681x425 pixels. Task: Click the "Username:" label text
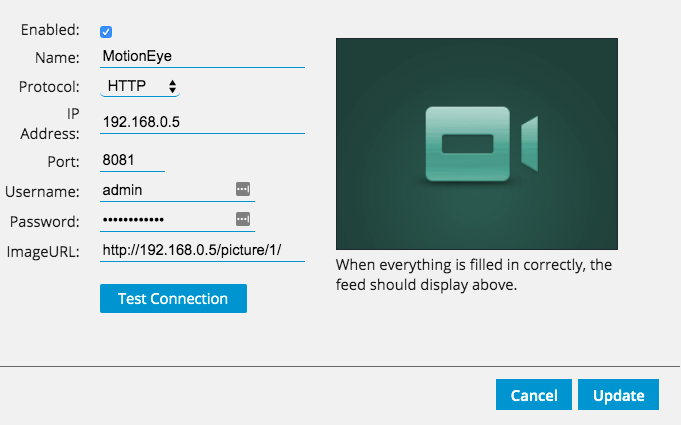click(x=43, y=191)
